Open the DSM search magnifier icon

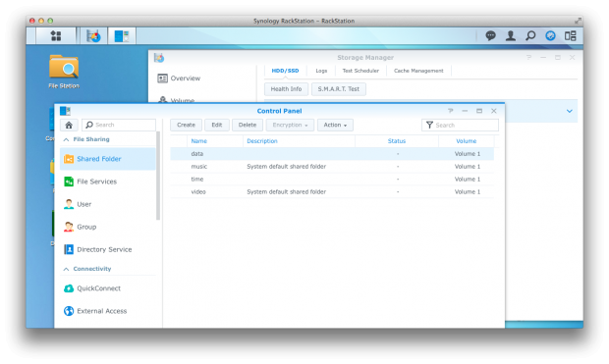(x=530, y=36)
